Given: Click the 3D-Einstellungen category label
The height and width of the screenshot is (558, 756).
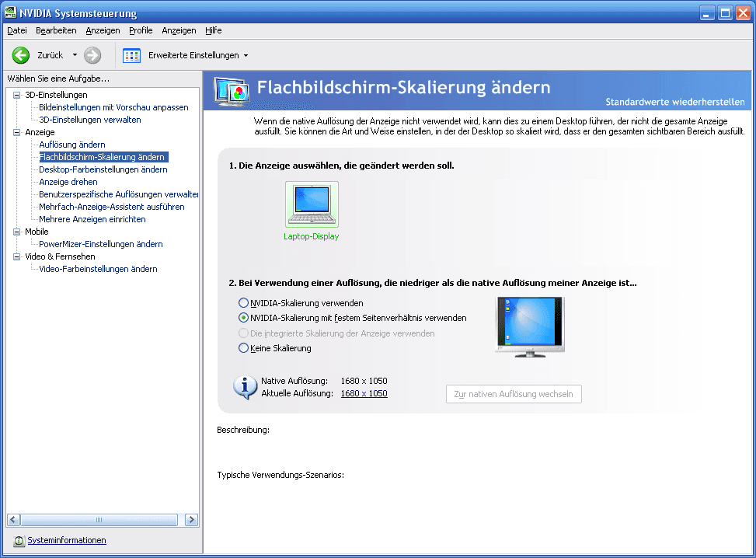Looking at the screenshot, I should coord(57,95).
